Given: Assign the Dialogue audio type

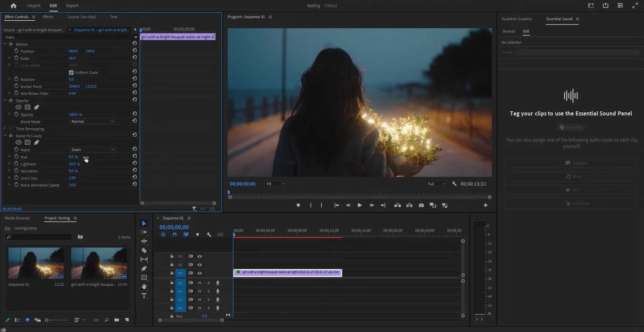Looking at the screenshot, I should point(577,163).
